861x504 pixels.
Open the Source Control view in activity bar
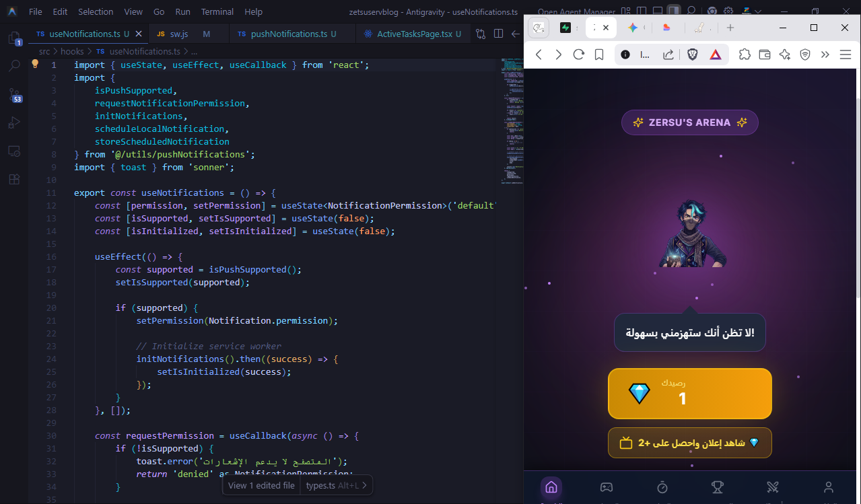pos(14,95)
